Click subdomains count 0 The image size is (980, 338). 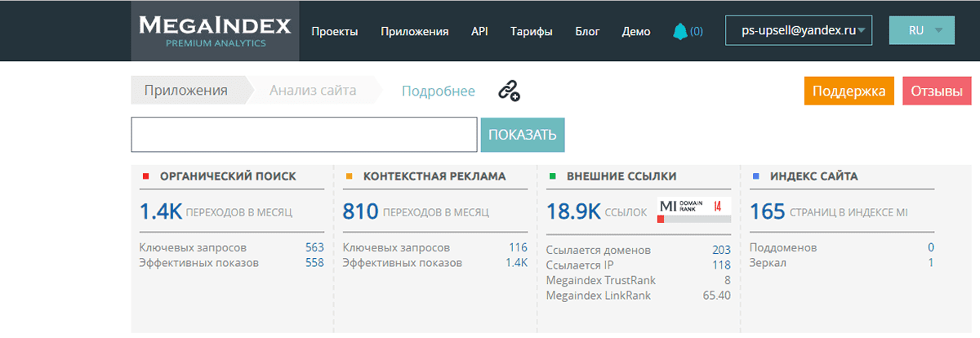coord(931,247)
